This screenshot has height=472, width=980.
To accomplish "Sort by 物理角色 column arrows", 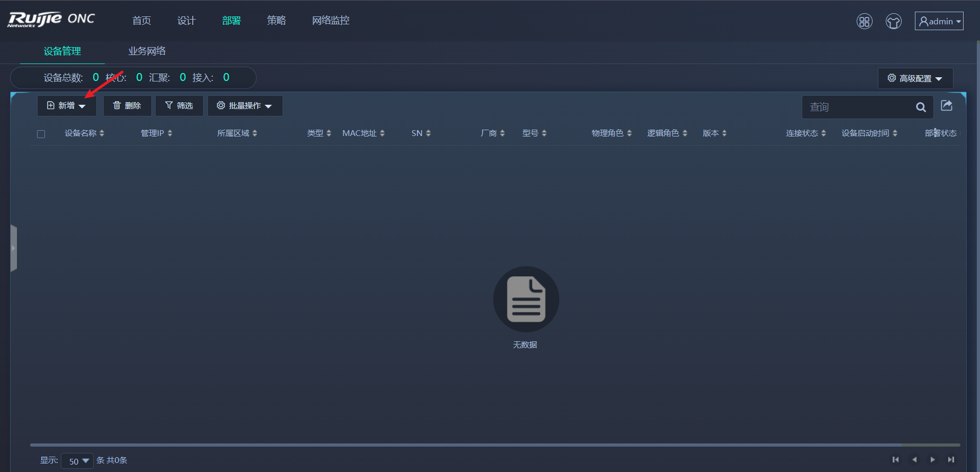I will click(x=629, y=133).
